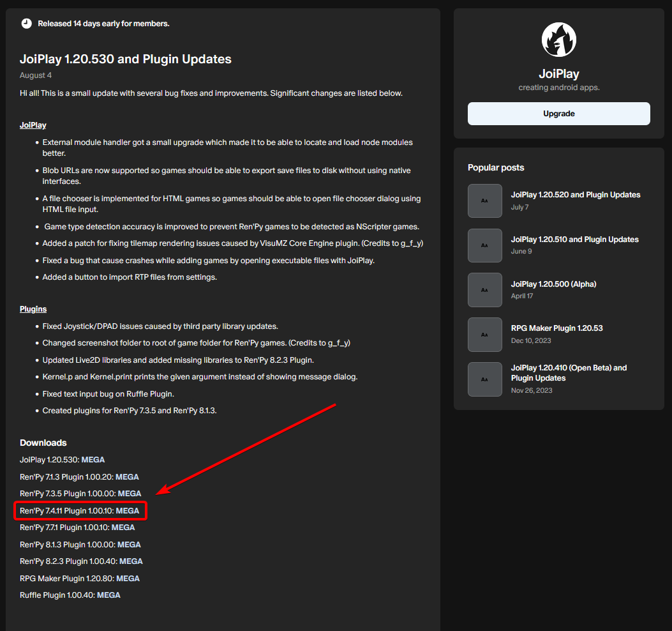672x631 pixels.
Task: Click bullet about Kernel.p and Kernel.print
Action: tap(200, 377)
